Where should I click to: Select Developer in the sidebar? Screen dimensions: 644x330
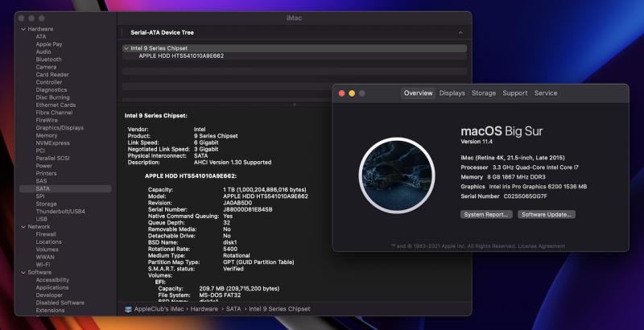(x=49, y=295)
